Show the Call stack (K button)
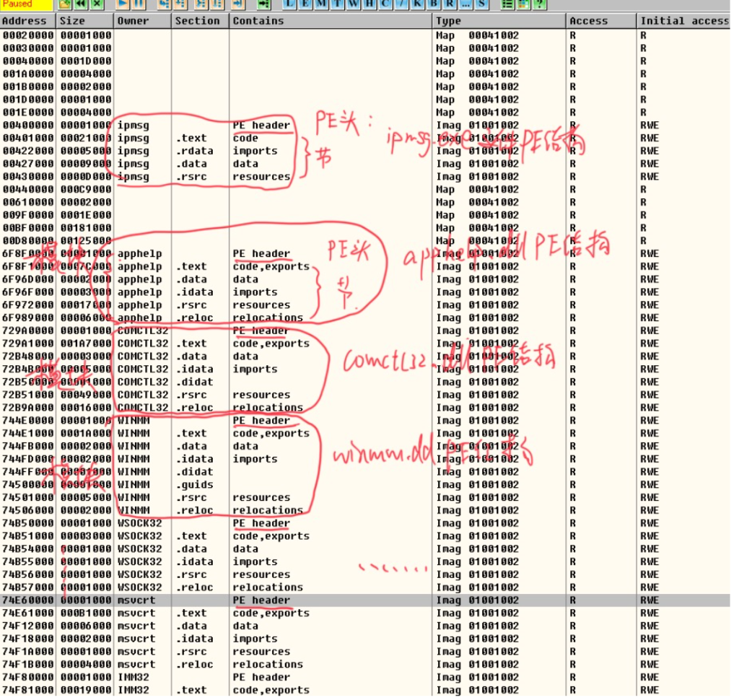 (x=417, y=4)
